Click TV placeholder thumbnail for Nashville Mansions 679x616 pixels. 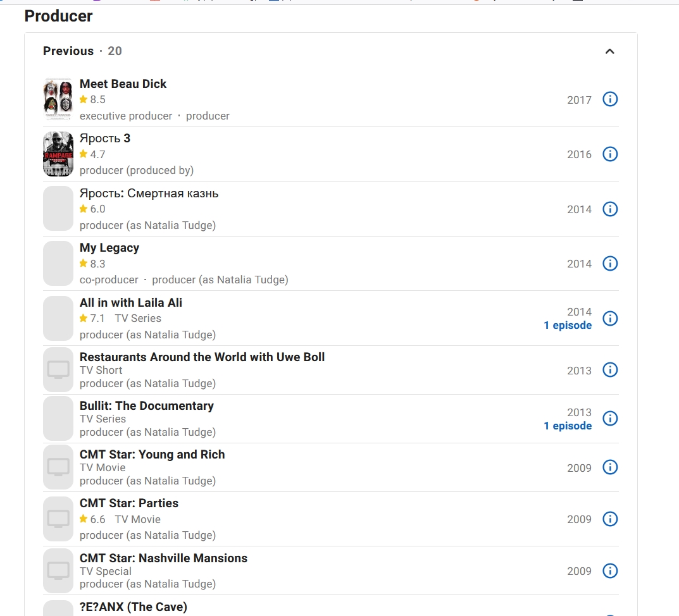coord(58,571)
